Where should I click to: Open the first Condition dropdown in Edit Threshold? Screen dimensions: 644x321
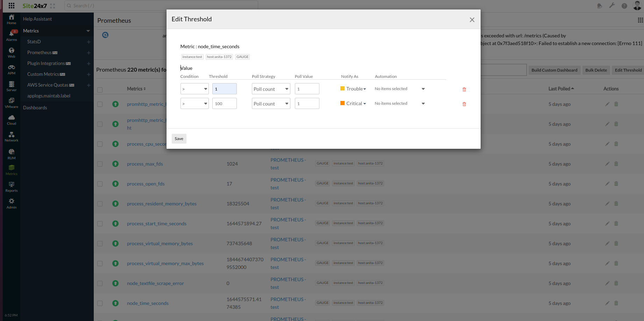pos(194,89)
